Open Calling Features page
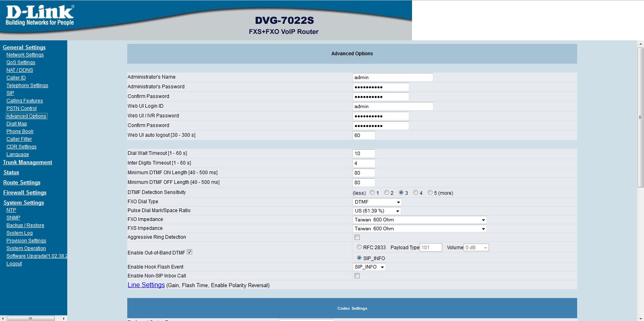Image resolution: width=644 pixels, height=321 pixels. [x=25, y=101]
